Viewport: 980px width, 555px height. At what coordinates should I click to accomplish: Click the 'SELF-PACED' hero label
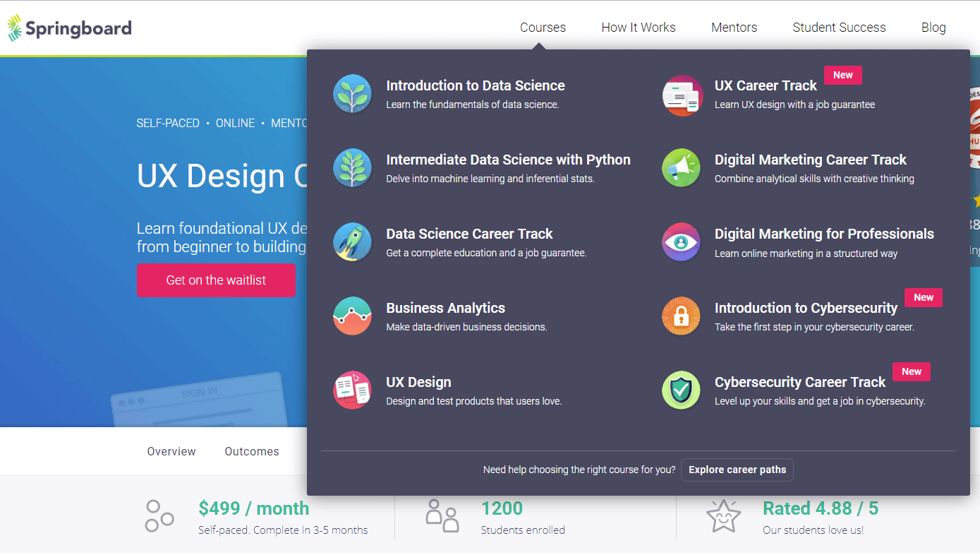168,123
